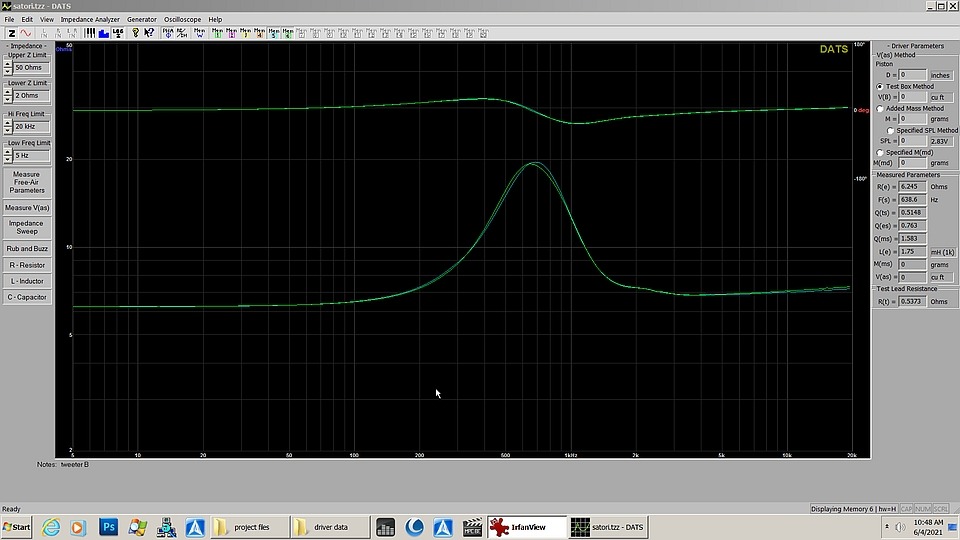Open the File menu
960x540 pixels.
(9, 20)
